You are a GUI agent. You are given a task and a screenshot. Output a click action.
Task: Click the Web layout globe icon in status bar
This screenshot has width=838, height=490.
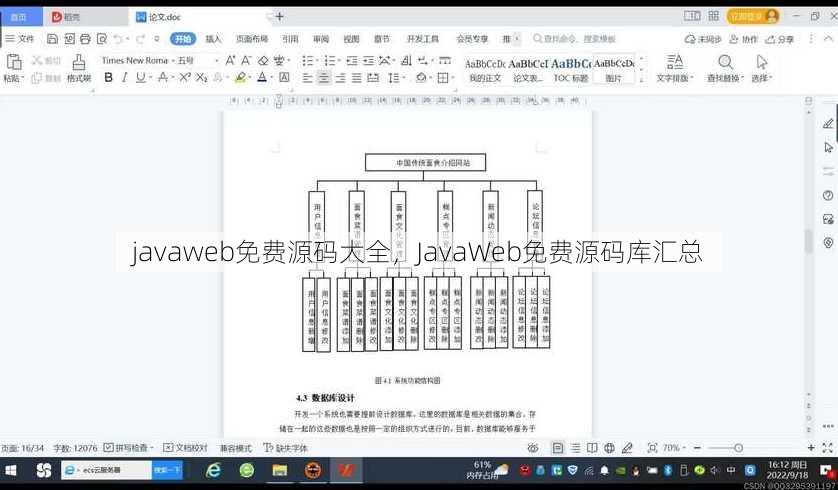point(609,448)
